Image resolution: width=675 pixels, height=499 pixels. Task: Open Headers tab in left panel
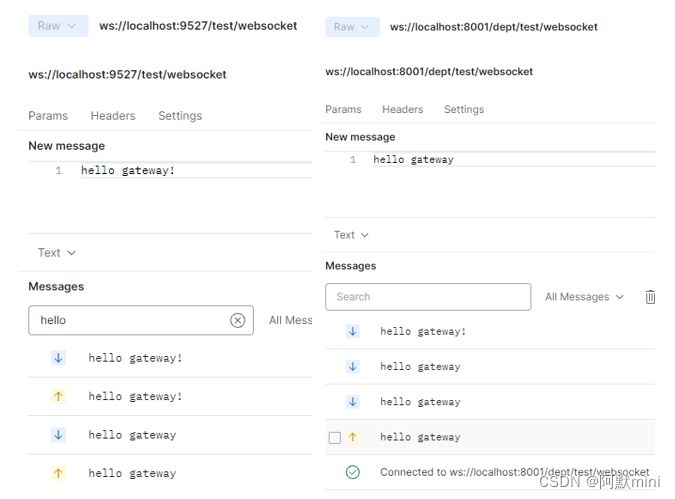113,116
